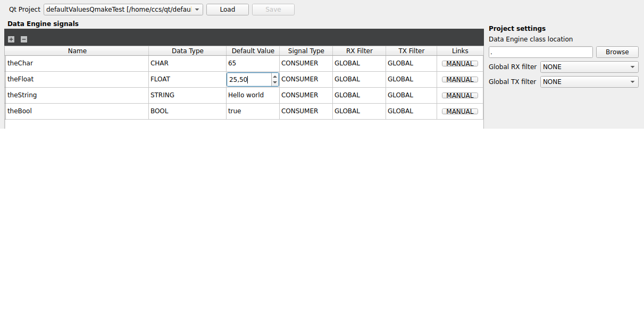
Task: Decrement theFloat value with the down stepper arrow
Action: coord(275,82)
